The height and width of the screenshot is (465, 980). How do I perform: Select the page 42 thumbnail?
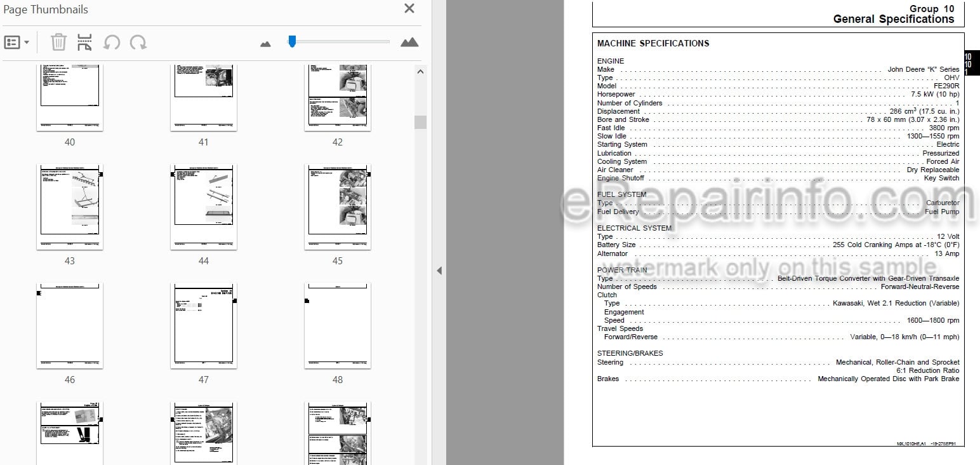tap(338, 98)
